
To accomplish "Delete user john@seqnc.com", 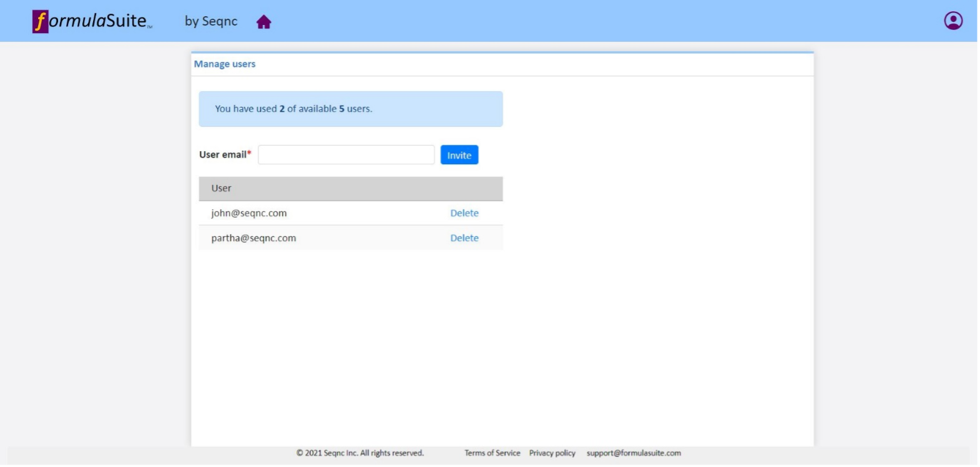I will point(464,213).
